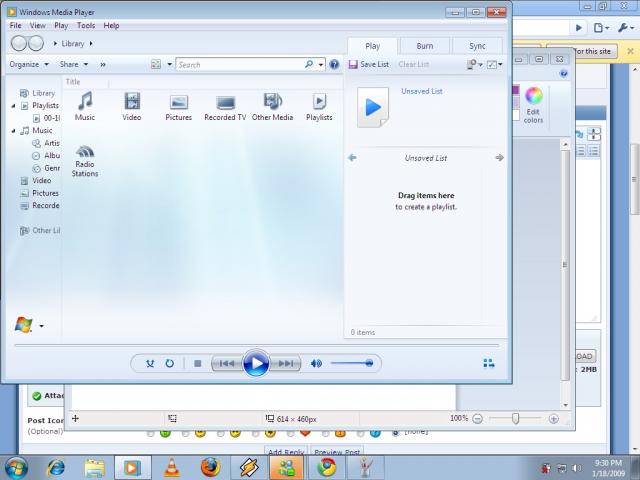Screen dimensions: 640x480
Task: Go to next list arrow
Action: click(x=499, y=158)
